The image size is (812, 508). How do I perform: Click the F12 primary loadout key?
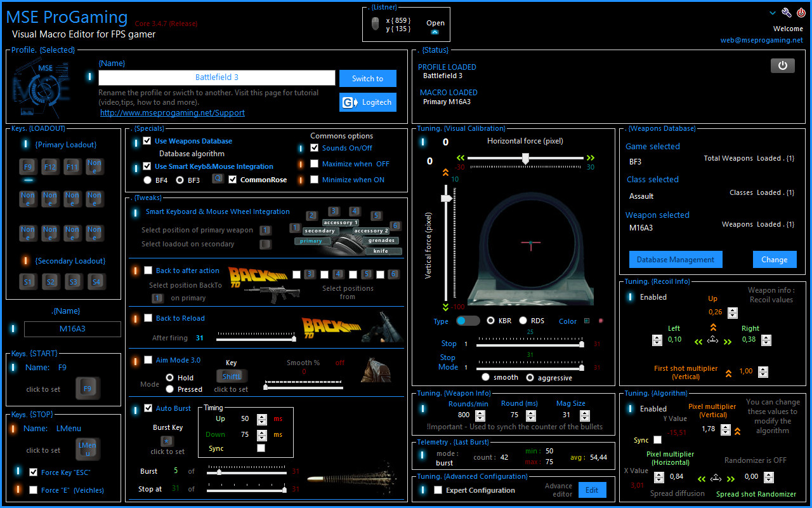[x=50, y=168]
